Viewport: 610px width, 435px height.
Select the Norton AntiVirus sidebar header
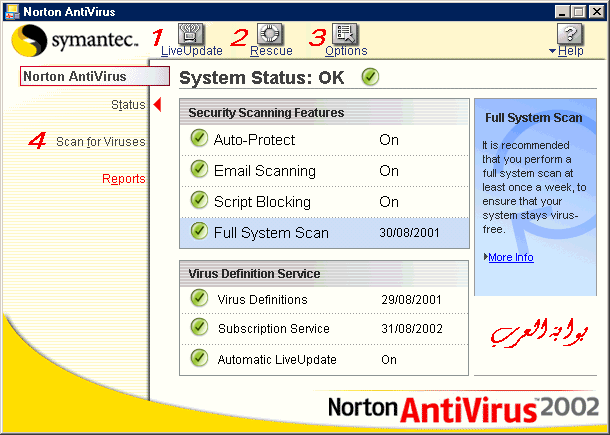coord(95,76)
